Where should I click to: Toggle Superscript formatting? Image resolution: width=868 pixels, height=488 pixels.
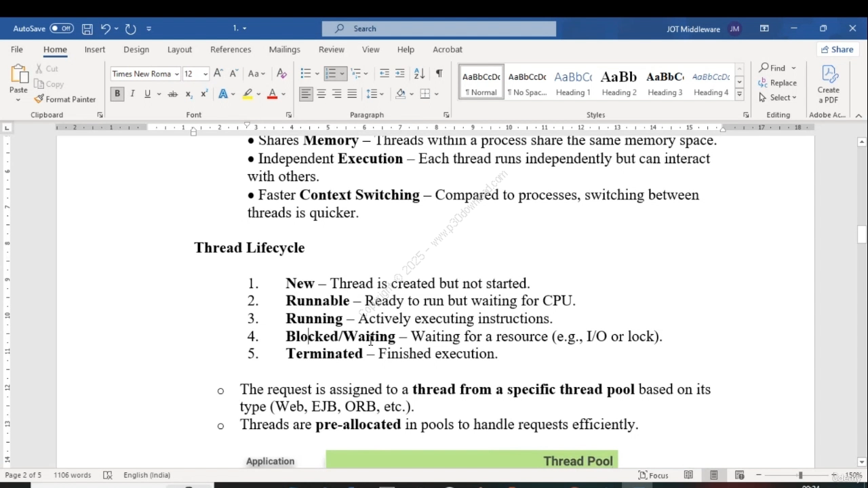coord(203,94)
